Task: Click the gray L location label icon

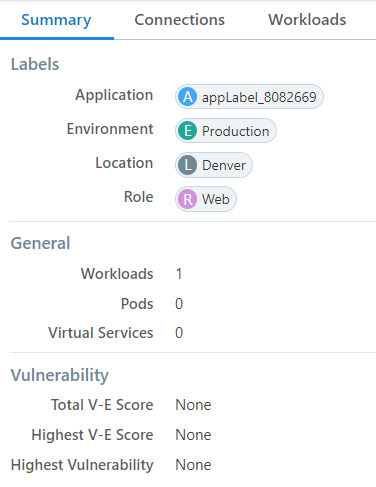Action: tap(187, 165)
